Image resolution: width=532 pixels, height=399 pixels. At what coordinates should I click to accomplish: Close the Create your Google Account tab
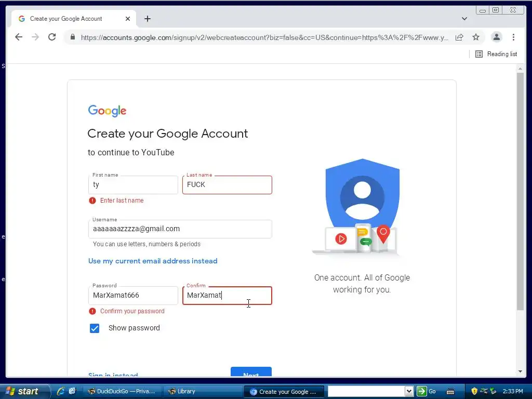click(128, 19)
